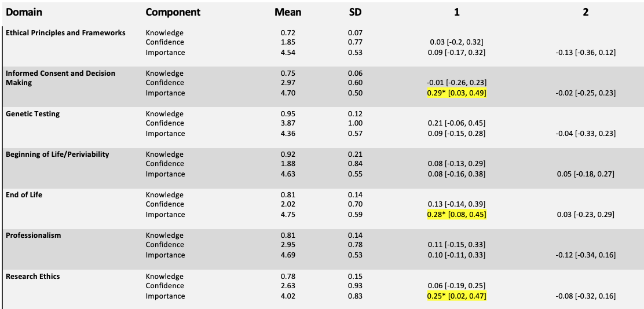
Task: Click the Genetic Testing domain label
Action: tap(32, 114)
